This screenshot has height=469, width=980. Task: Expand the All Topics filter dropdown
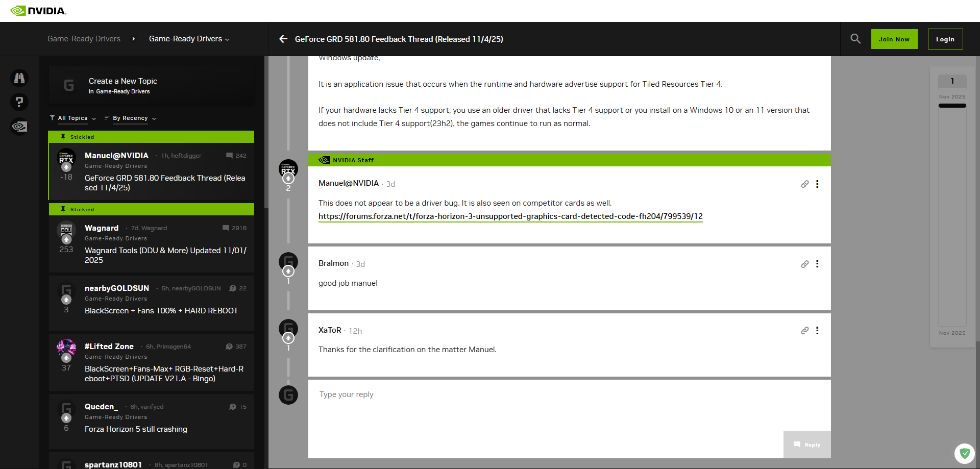(x=73, y=118)
